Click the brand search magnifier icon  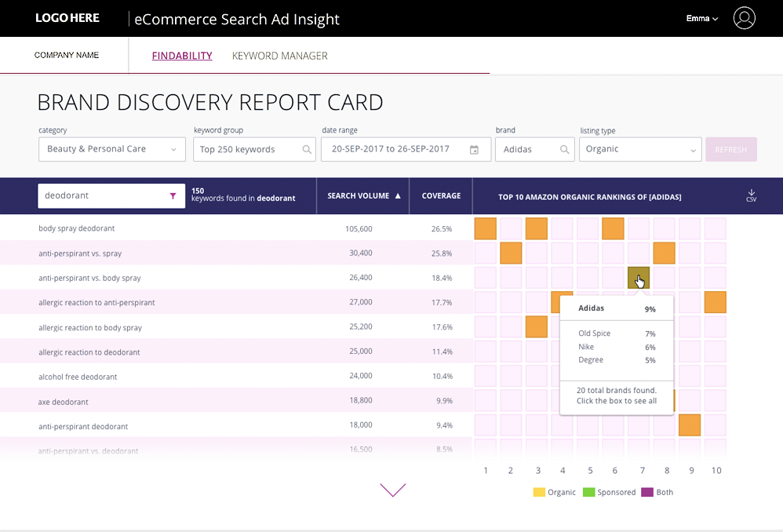[564, 149]
